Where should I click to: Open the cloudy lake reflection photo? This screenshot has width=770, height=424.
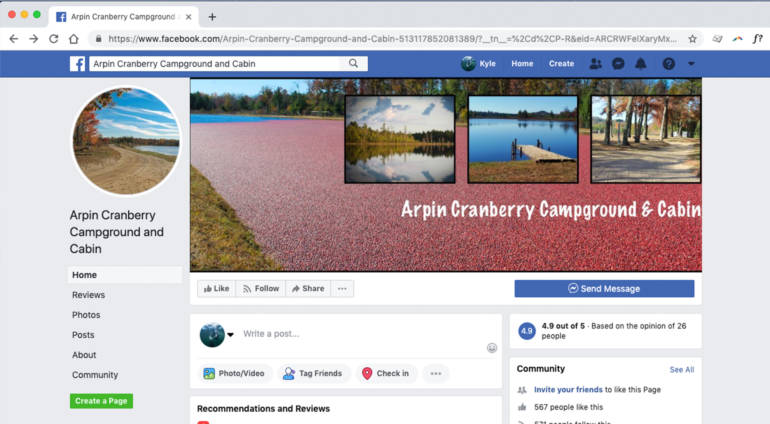tap(400, 140)
